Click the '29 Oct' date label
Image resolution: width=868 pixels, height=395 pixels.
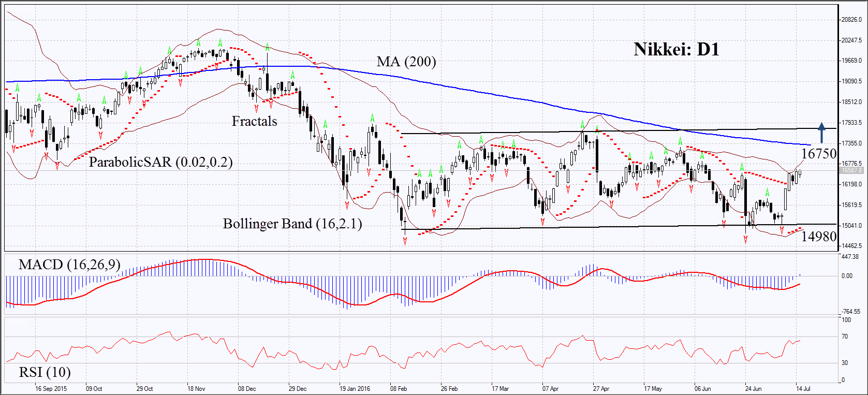pyautogui.click(x=144, y=389)
